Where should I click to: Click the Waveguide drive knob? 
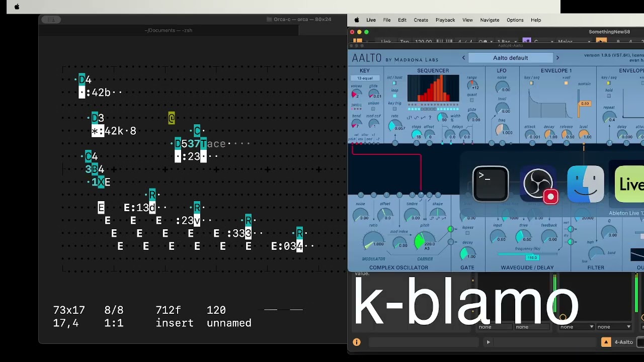coord(522,236)
